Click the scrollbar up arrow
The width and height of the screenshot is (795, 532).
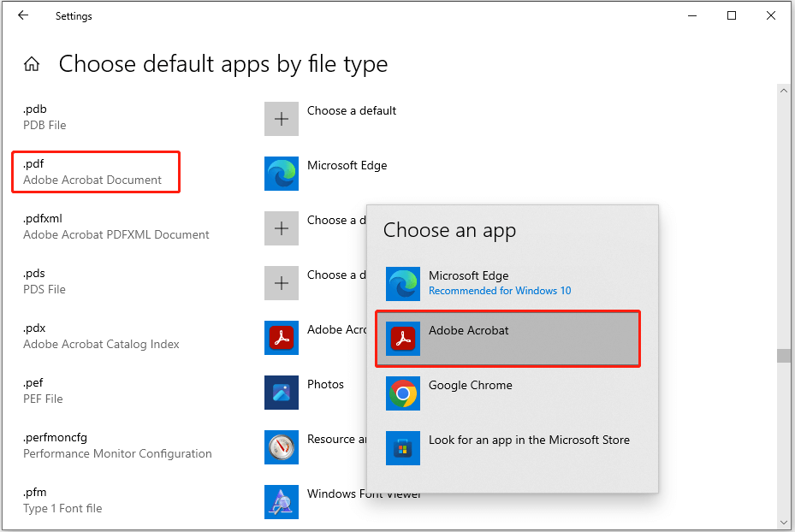point(783,91)
